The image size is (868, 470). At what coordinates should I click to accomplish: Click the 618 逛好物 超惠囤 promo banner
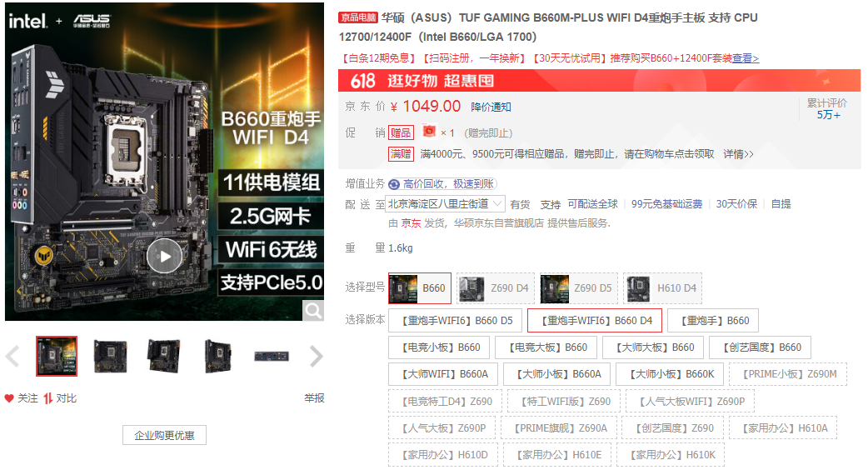[599, 80]
